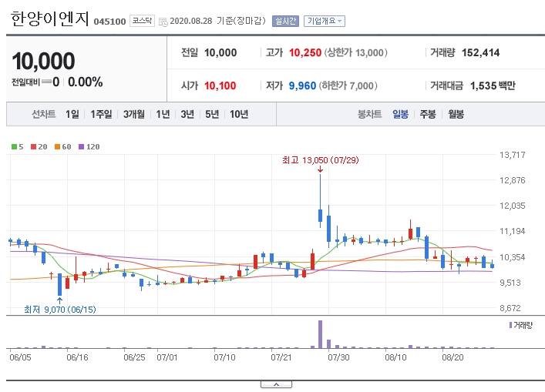Click the tall volume bar near 07/29
This screenshot has width=545, height=392.
(x=320, y=334)
